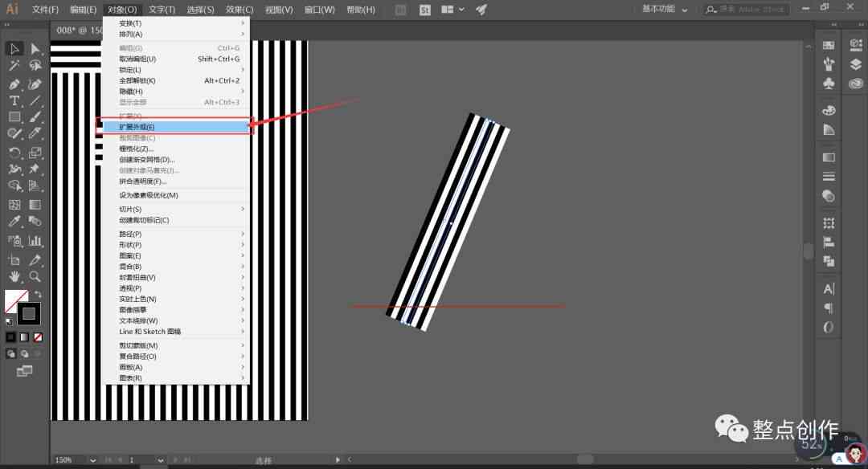Click the white Fill color swatch

coord(14,299)
